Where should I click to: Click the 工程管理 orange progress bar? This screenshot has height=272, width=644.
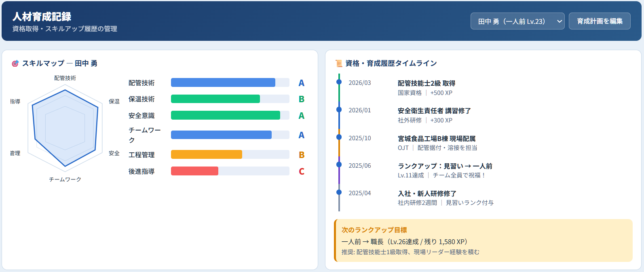(230, 154)
